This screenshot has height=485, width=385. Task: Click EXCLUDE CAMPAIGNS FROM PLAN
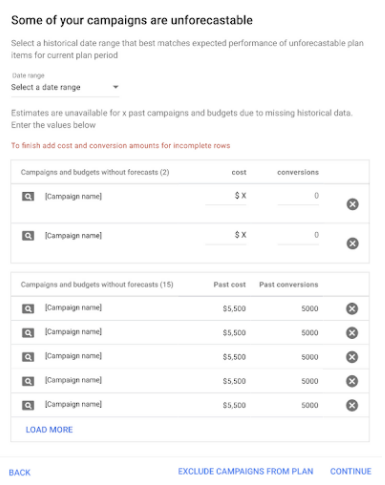[245, 471]
